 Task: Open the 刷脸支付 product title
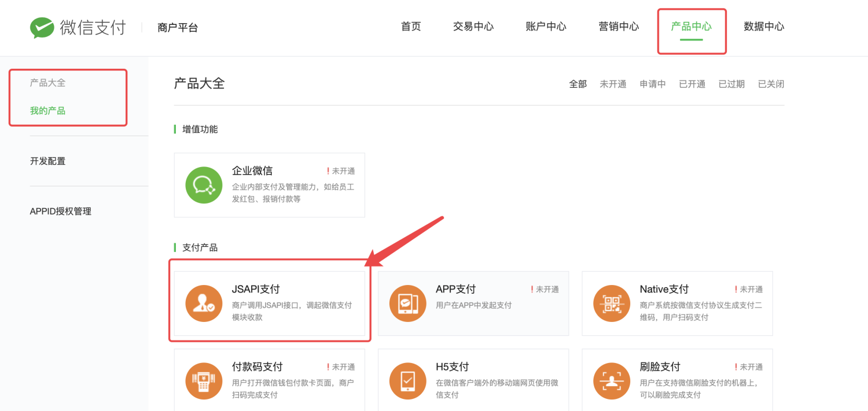click(660, 366)
